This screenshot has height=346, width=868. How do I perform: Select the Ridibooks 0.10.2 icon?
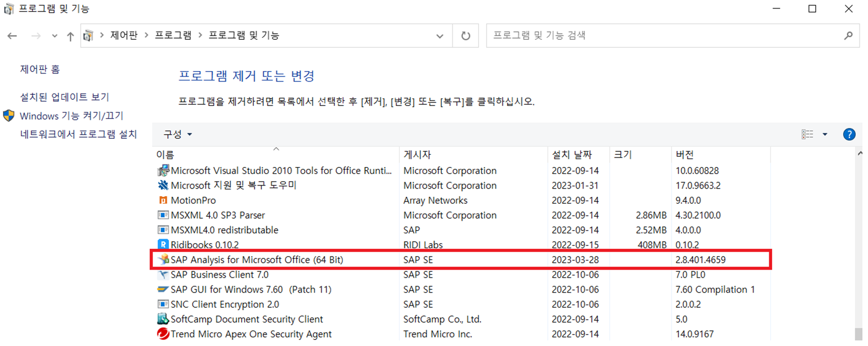pos(163,245)
